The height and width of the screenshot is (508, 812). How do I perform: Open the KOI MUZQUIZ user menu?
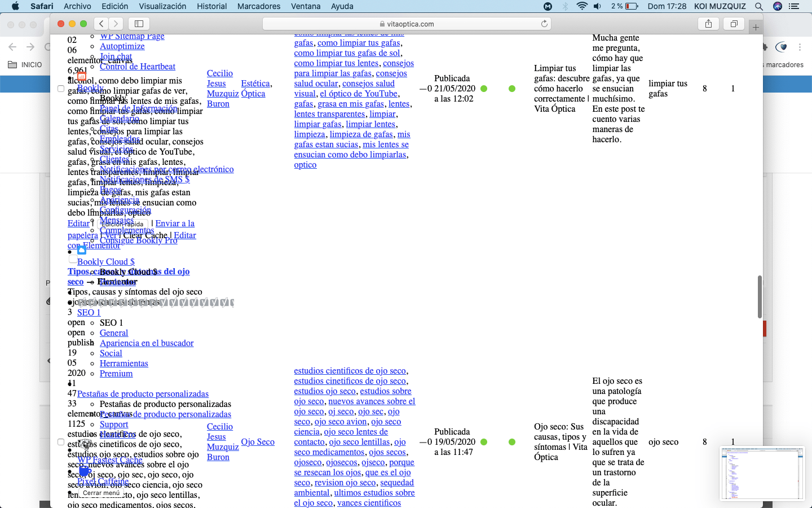(x=720, y=6)
